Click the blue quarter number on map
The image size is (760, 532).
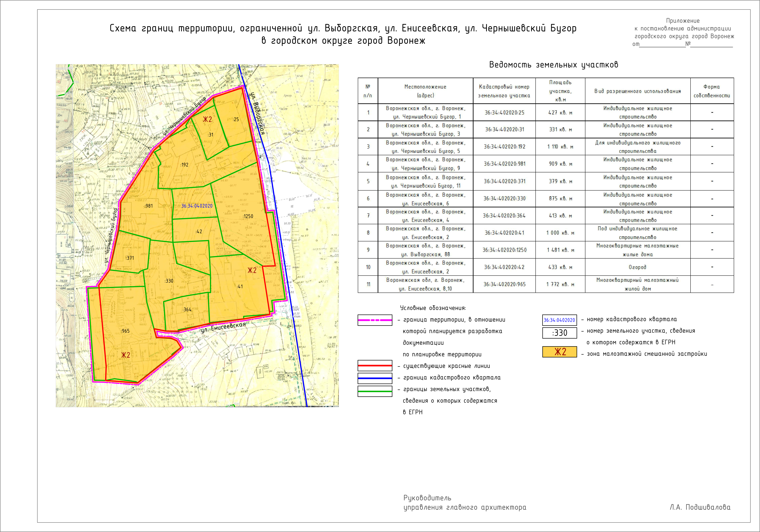(x=197, y=206)
